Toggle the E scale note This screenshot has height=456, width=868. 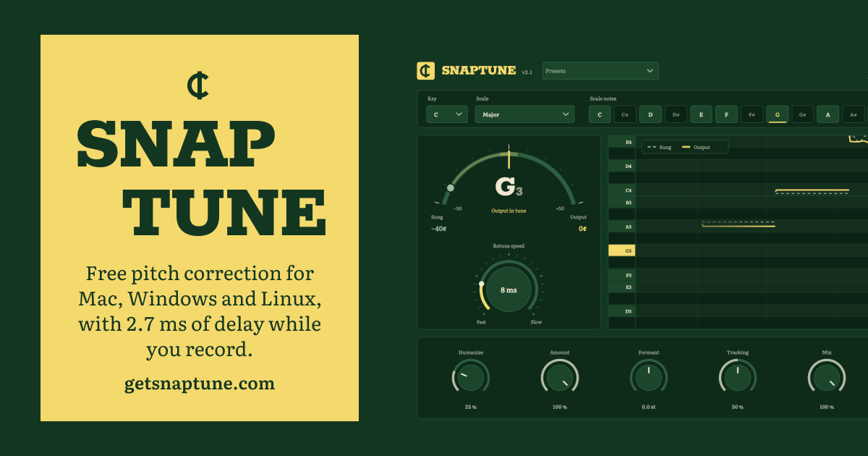click(x=701, y=114)
